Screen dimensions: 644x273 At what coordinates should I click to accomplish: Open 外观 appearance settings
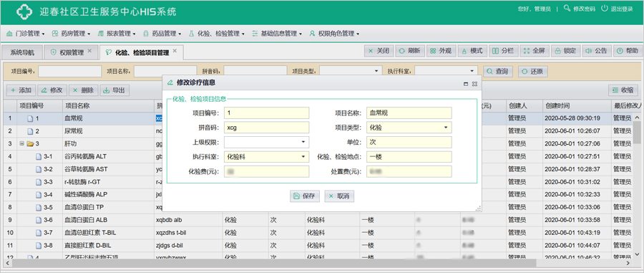coord(440,51)
